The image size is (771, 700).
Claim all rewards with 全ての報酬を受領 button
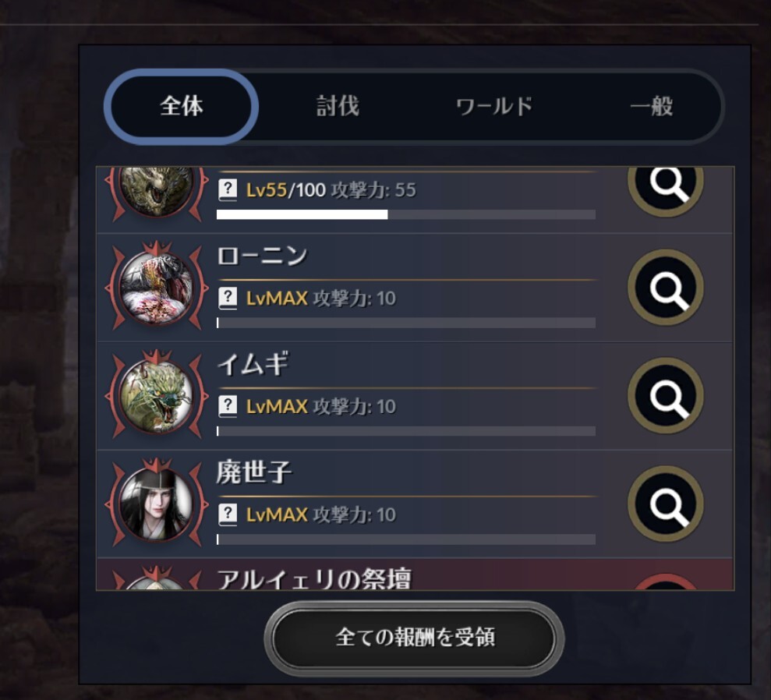(414, 638)
